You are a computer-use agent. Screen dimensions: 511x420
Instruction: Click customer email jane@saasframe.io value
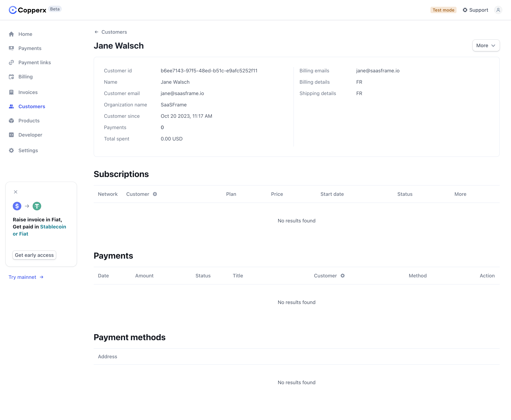click(x=182, y=93)
